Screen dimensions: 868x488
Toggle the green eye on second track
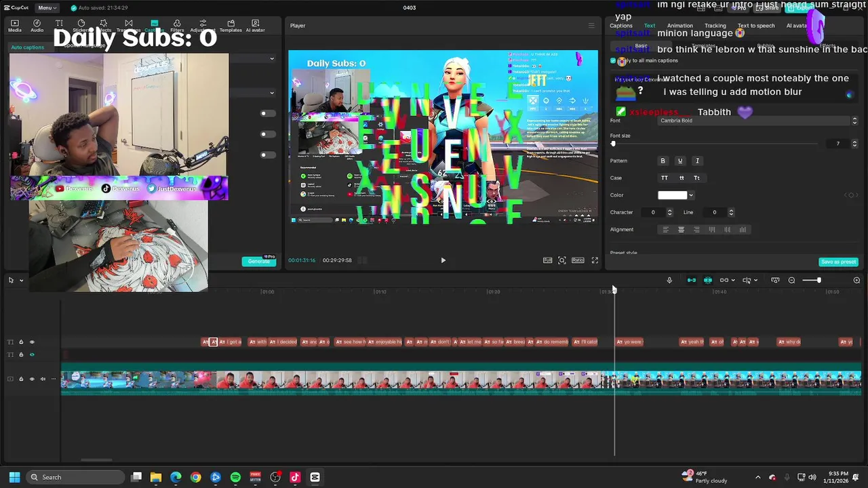pos(32,354)
